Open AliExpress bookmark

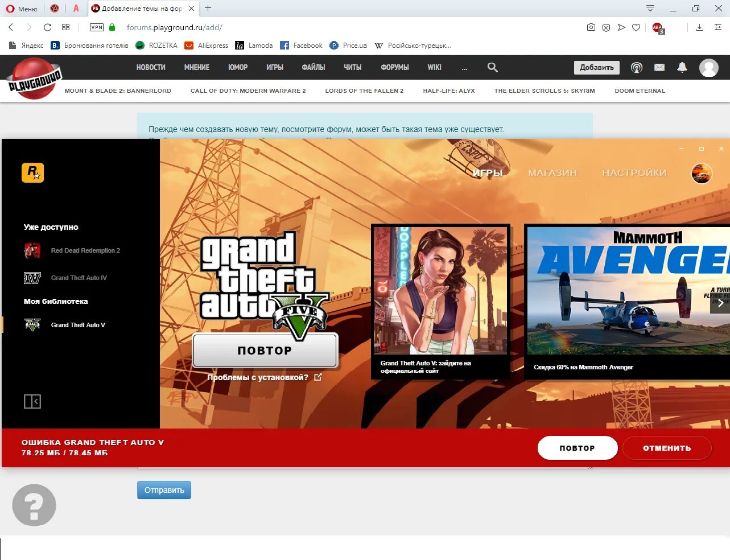click(x=206, y=46)
